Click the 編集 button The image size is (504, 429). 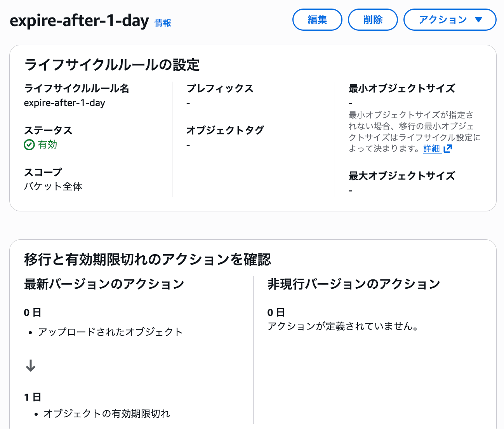317,19
